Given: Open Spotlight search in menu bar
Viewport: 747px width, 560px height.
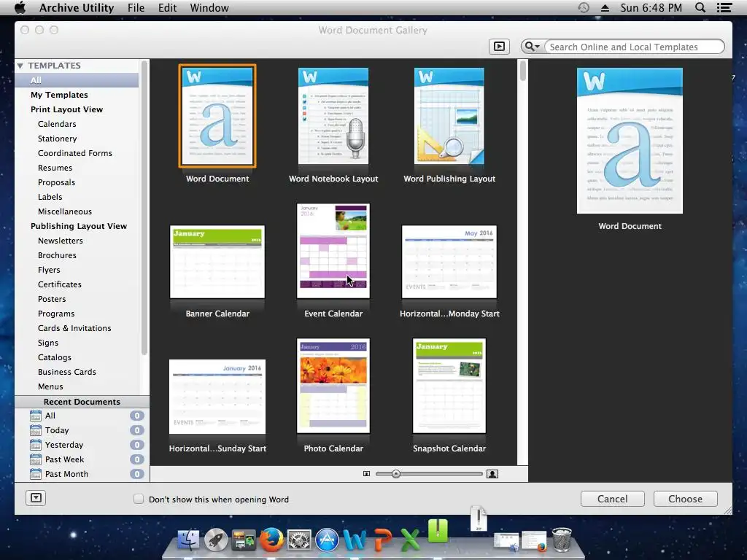Looking at the screenshot, I should (700, 7).
